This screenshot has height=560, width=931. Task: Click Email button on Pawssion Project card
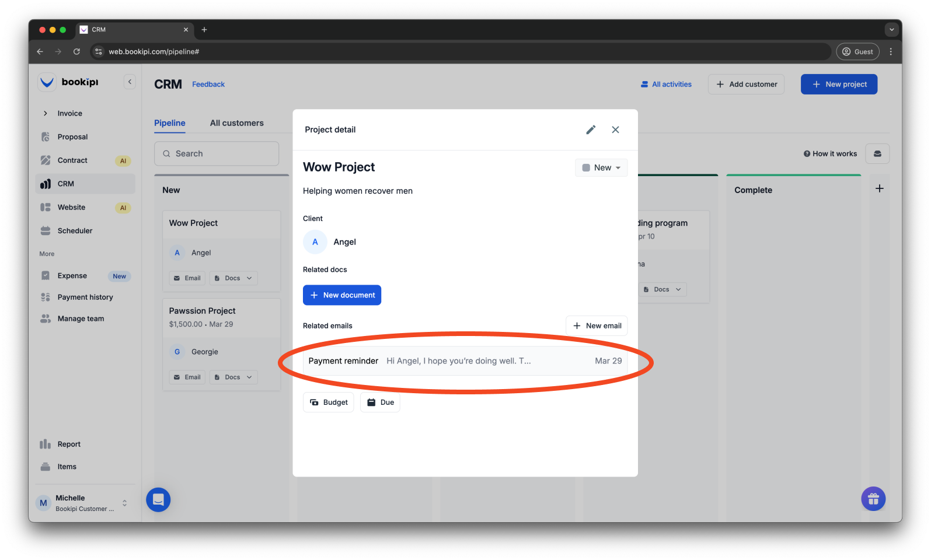coord(187,377)
